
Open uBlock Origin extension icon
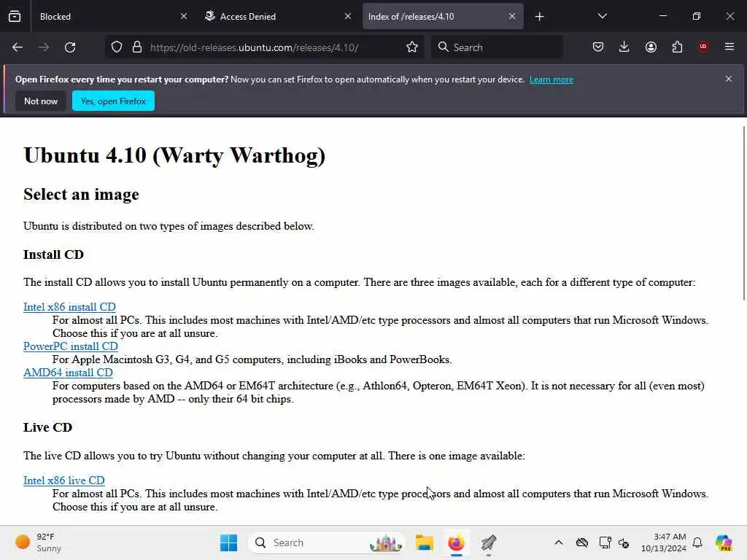[x=703, y=47]
